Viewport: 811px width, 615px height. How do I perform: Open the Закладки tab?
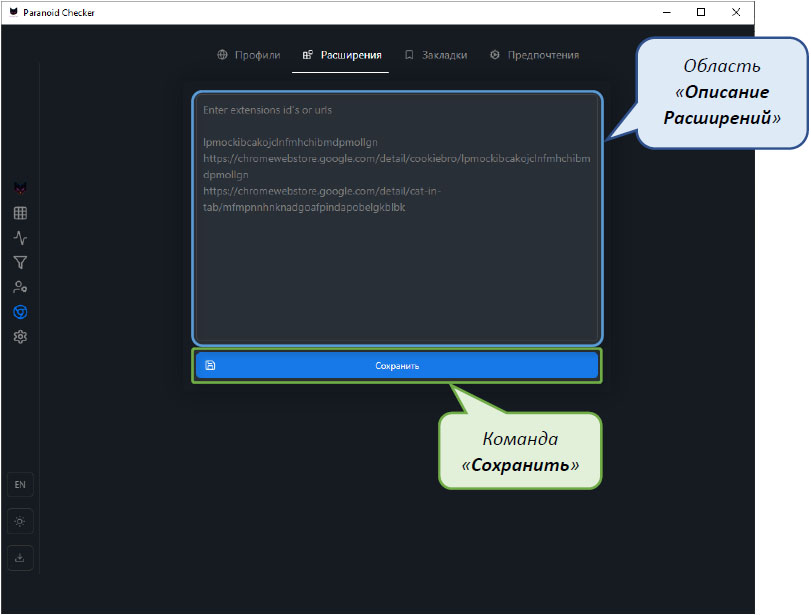(x=436, y=55)
